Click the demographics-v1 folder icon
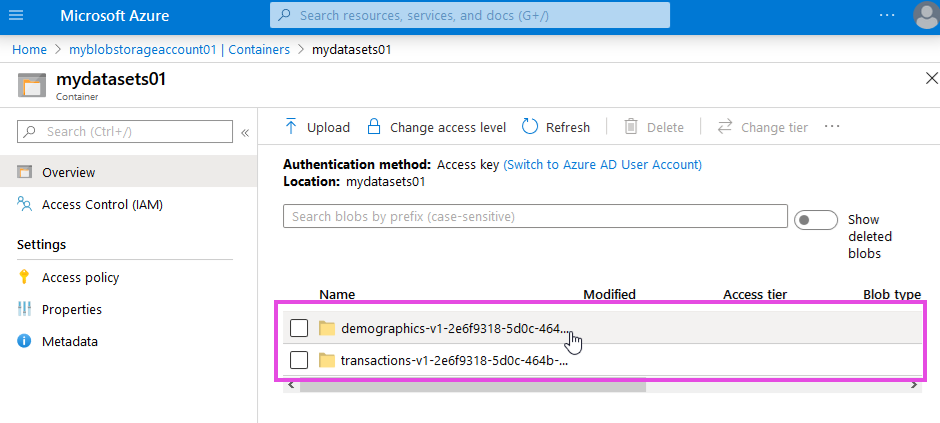Image resolution: width=940 pixels, height=423 pixels. [327, 328]
